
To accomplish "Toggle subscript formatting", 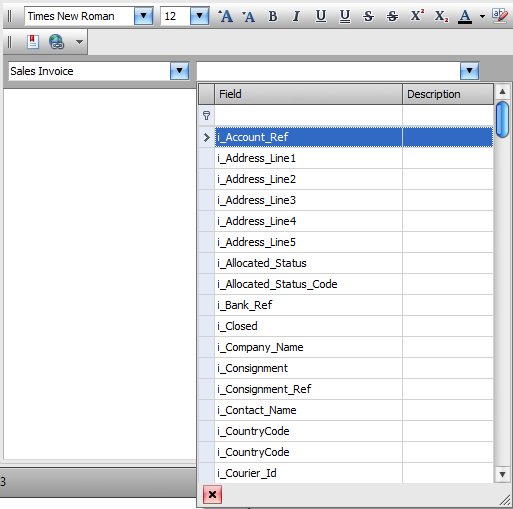I will pyautogui.click(x=441, y=16).
